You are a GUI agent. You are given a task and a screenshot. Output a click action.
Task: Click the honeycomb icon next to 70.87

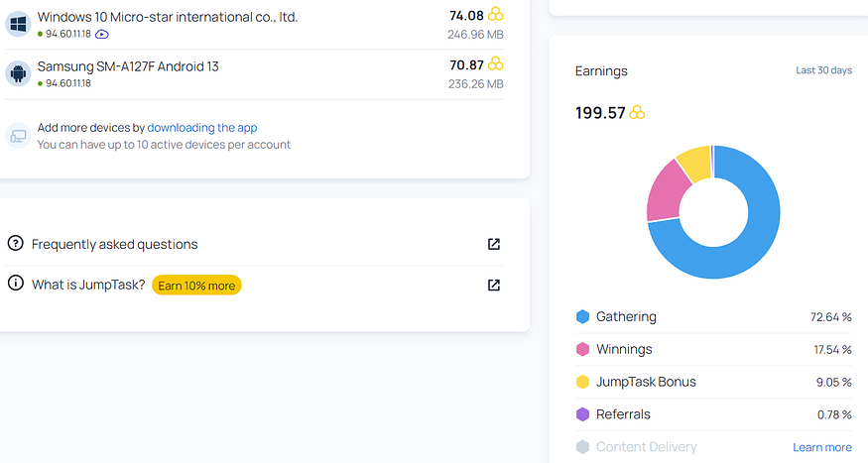point(495,64)
